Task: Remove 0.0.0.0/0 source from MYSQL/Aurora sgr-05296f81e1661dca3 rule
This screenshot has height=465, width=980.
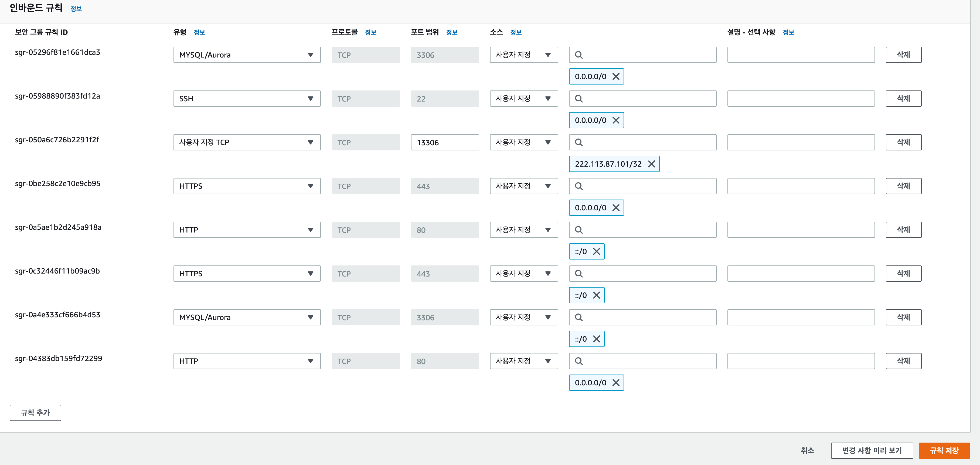Action: (615, 76)
